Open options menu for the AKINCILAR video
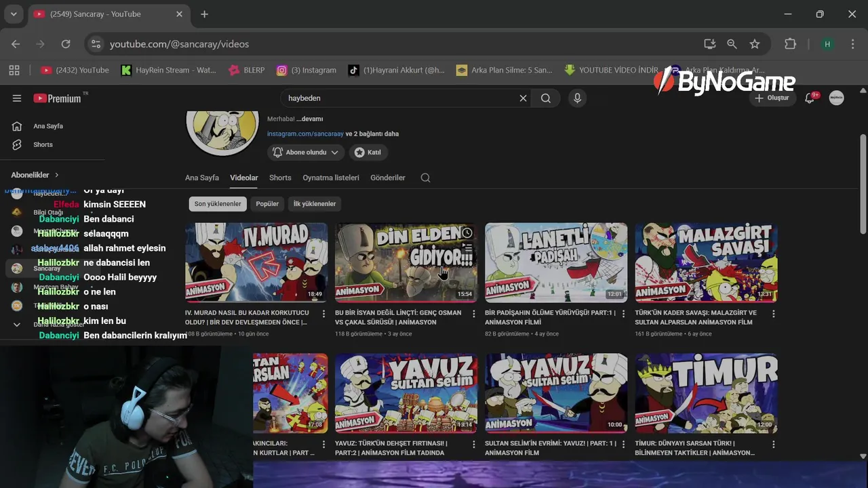 [323, 445]
